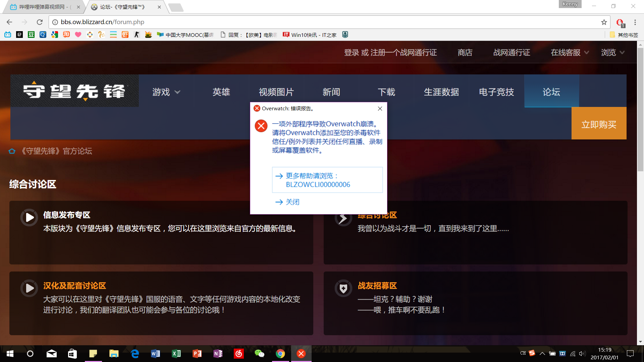The image size is (644, 362).
Task: Click the 战友招募区 shield icon
Action: point(343,288)
